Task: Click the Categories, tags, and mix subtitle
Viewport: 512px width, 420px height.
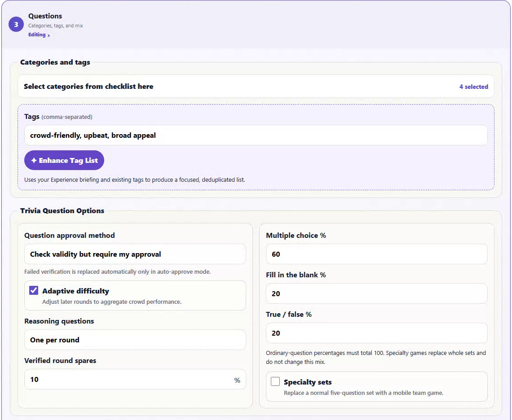Action: (x=56, y=26)
